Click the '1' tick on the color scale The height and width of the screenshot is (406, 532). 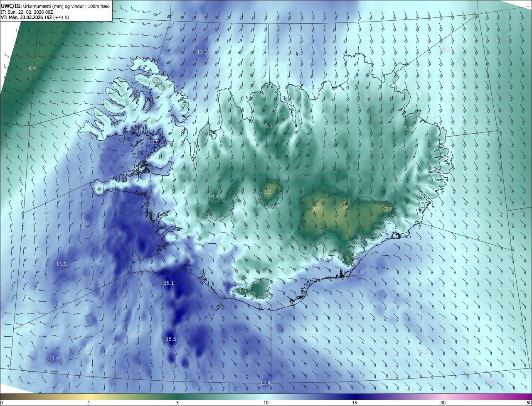[89, 403]
